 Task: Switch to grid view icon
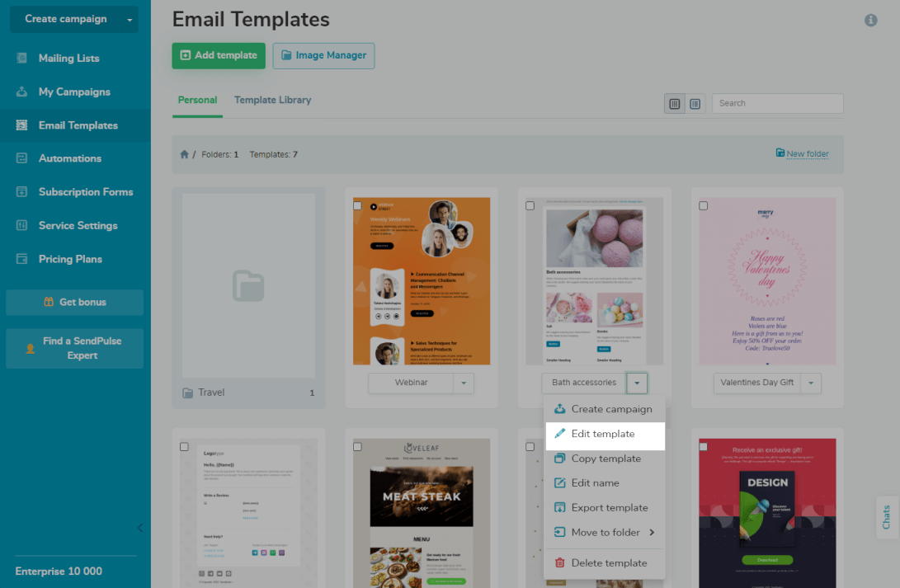coord(675,104)
